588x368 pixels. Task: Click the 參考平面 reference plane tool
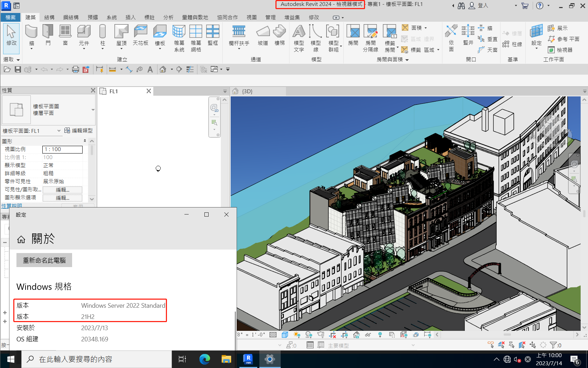(x=563, y=39)
